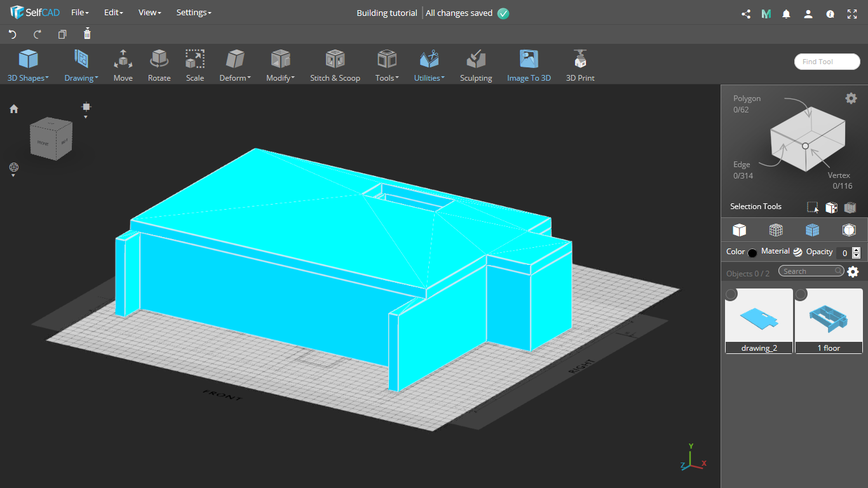Click the objects list settings gear

[x=853, y=272]
